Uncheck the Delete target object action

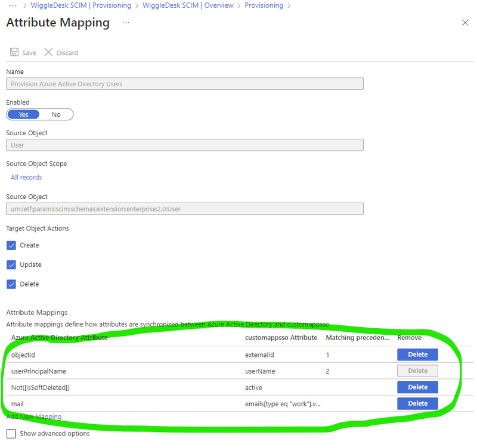click(x=11, y=284)
